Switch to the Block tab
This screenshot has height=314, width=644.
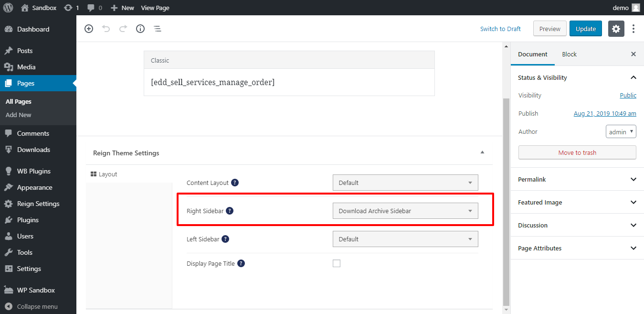570,54
